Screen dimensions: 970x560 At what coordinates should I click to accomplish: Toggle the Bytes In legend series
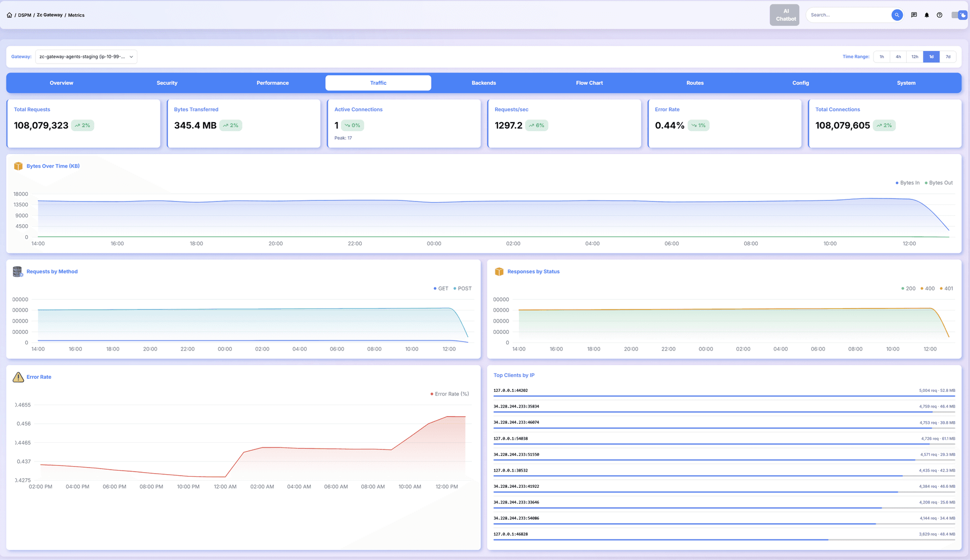(x=908, y=183)
